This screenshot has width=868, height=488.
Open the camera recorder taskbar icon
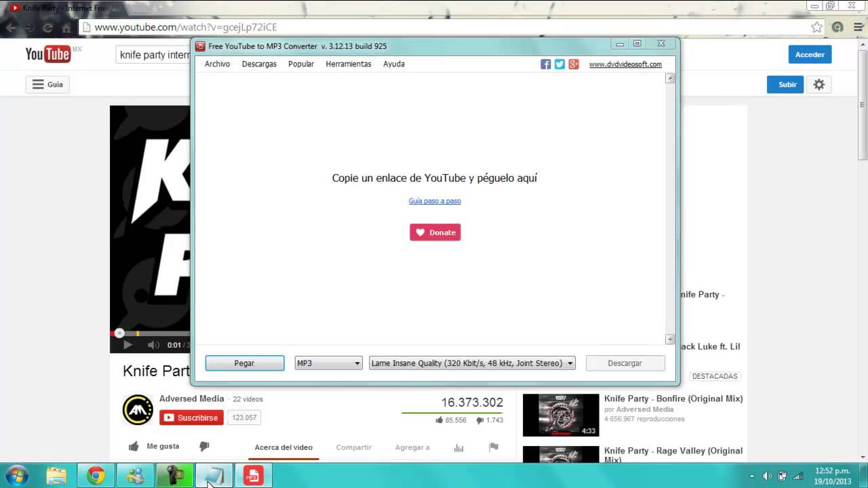tap(174, 476)
